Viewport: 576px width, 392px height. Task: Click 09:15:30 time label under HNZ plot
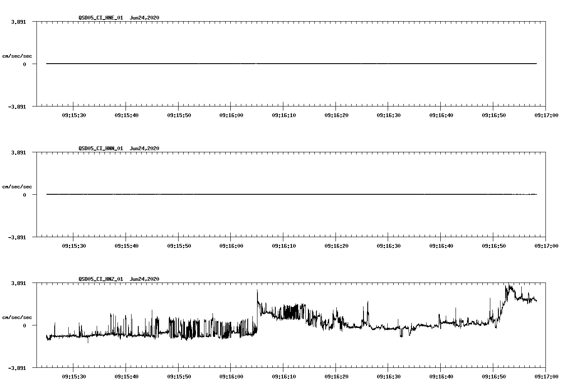74,377
